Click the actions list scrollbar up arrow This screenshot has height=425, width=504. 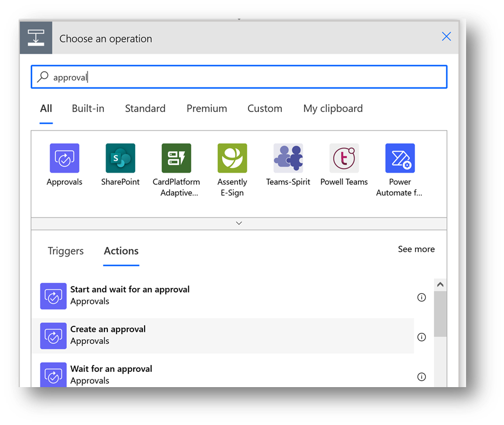(x=440, y=285)
